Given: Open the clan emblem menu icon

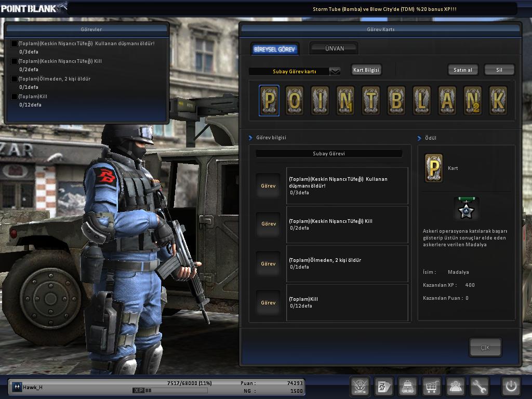Looking at the screenshot, I should (x=360, y=387).
